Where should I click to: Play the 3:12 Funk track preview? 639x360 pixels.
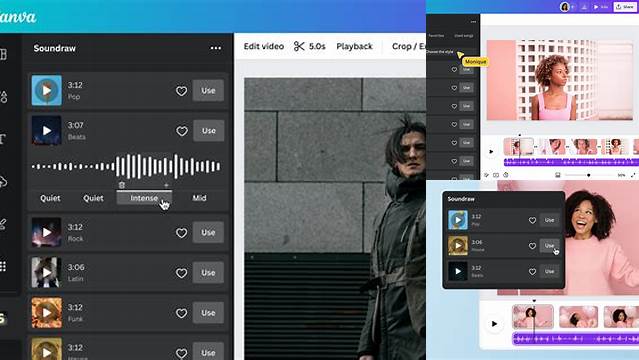[x=46, y=313]
